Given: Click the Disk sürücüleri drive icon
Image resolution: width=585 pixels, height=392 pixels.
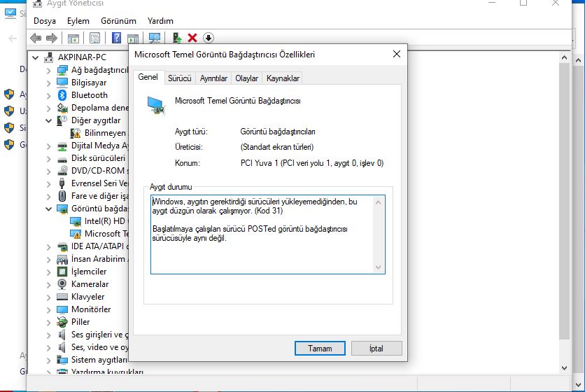Looking at the screenshot, I should [x=62, y=159].
